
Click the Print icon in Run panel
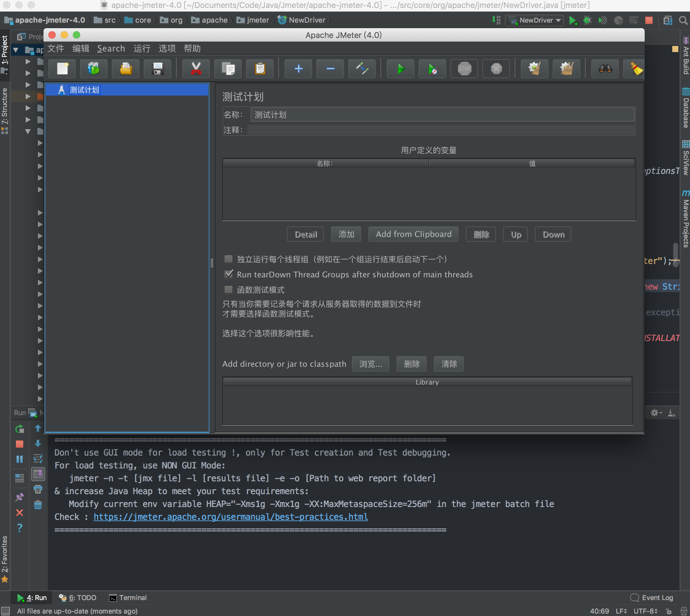(x=38, y=489)
